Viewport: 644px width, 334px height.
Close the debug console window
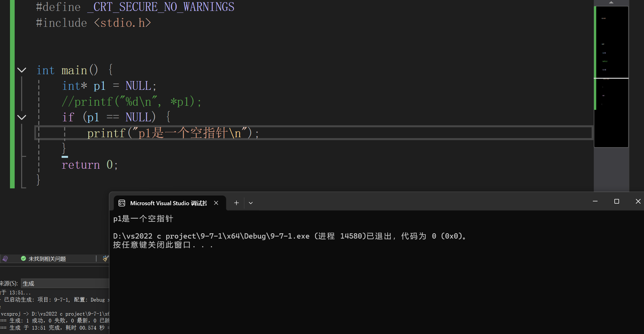[x=638, y=201]
